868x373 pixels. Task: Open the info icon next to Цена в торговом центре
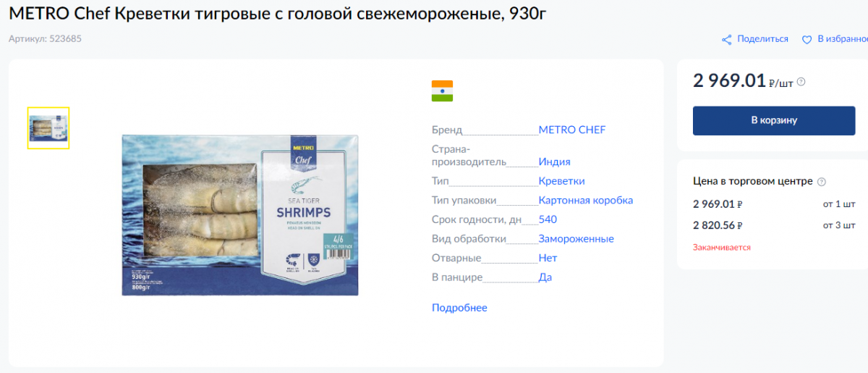(x=822, y=182)
